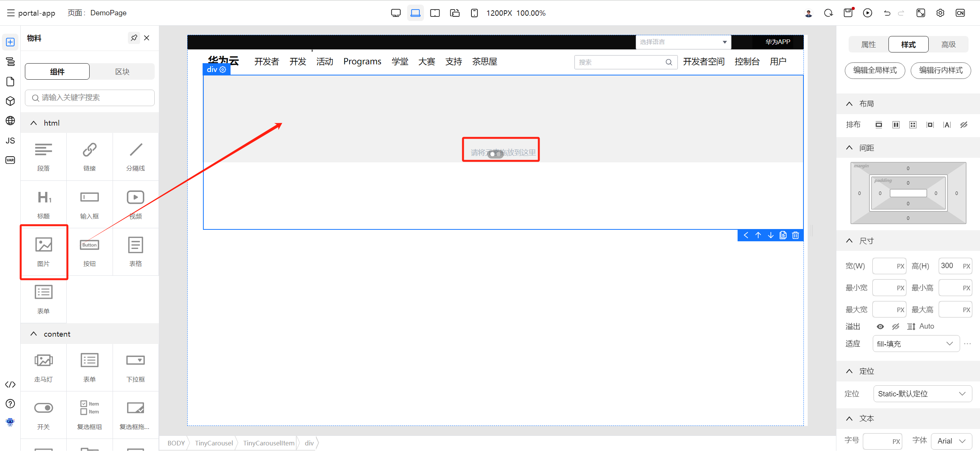
Task: Click the copy icon in div toolbar
Action: tap(783, 235)
